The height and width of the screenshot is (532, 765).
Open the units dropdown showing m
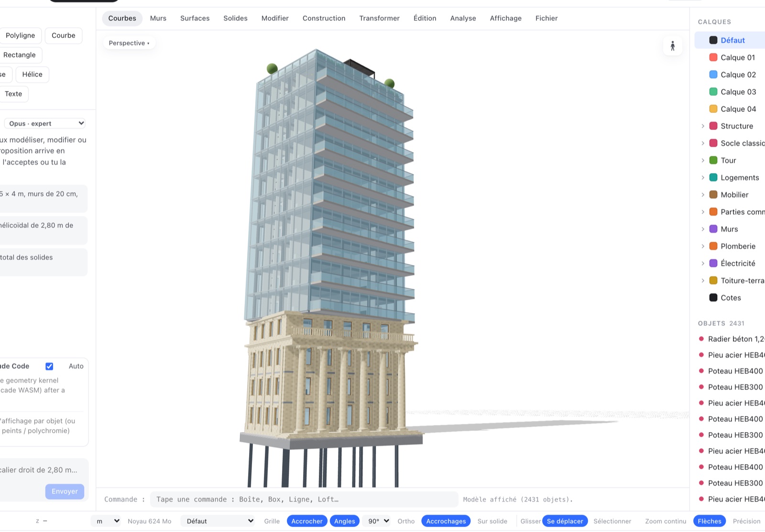click(x=107, y=521)
